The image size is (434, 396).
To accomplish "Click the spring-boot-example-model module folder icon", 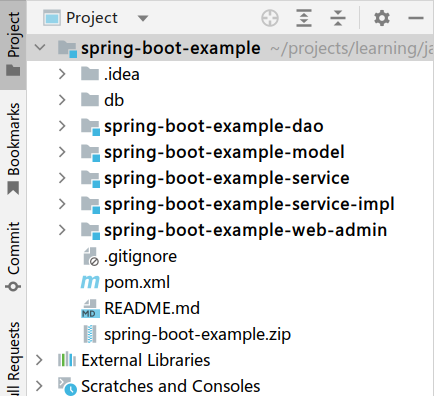I will click(x=90, y=153).
